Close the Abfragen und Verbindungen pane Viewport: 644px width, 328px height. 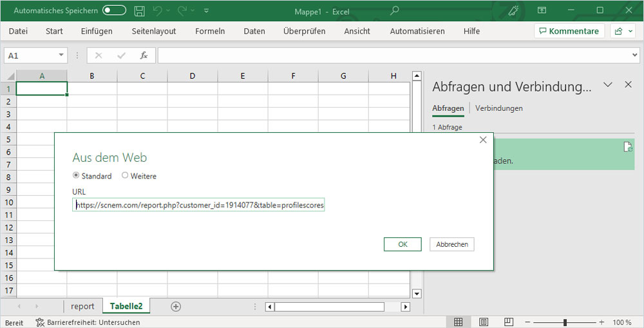coord(628,84)
